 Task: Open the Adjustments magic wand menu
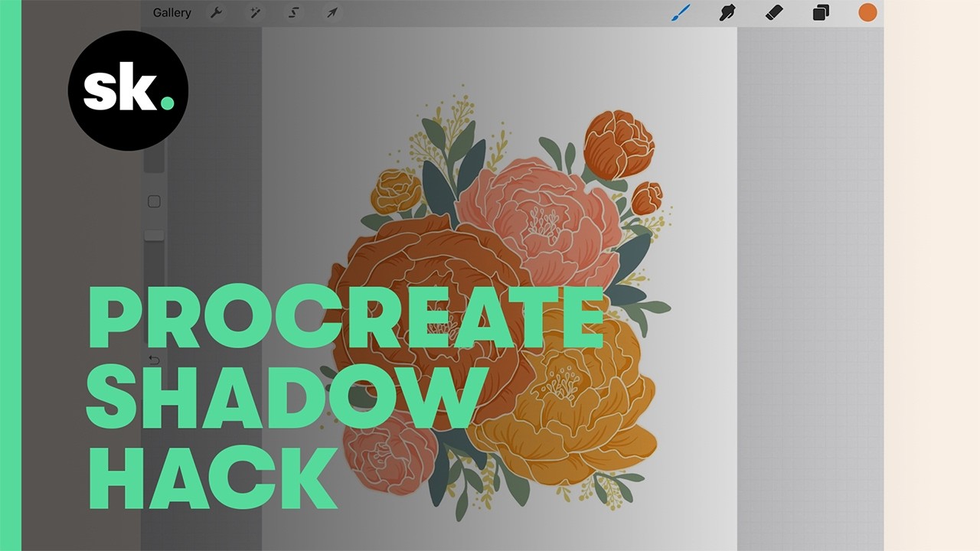point(255,13)
